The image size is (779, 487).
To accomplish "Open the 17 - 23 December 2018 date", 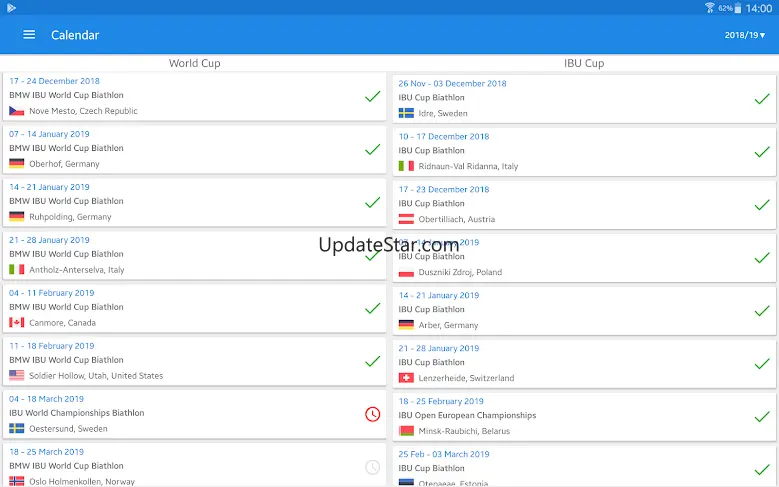I will pyautogui.click(x=444, y=189).
